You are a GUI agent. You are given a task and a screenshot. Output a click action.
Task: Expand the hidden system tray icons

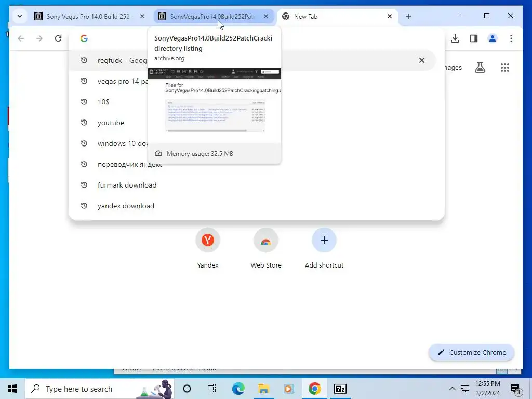pyautogui.click(x=453, y=389)
